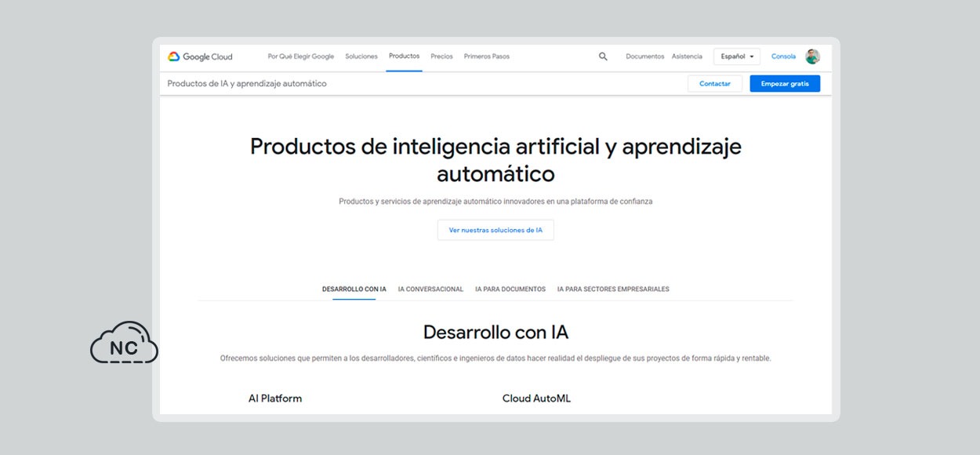Open the Documentos link
This screenshot has width=980, height=455.
645,56
